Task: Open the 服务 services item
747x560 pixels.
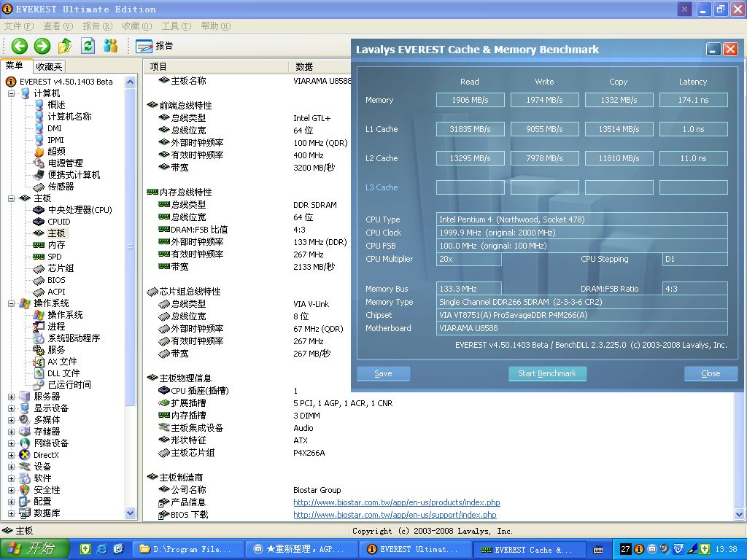Action: (x=56, y=349)
